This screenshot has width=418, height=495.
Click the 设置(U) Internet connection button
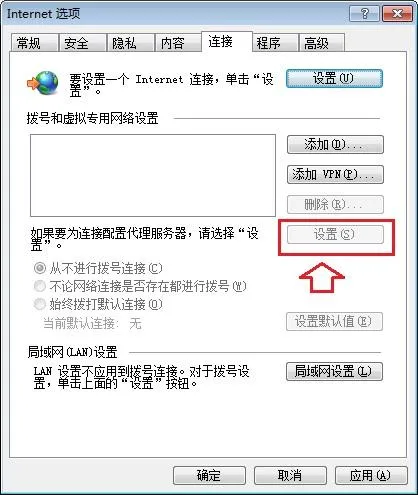pyautogui.click(x=334, y=79)
